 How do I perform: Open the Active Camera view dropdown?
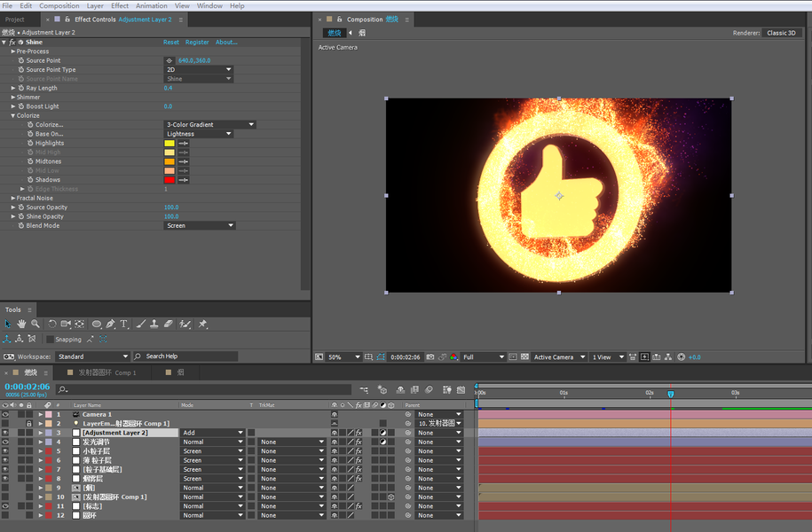coord(559,357)
